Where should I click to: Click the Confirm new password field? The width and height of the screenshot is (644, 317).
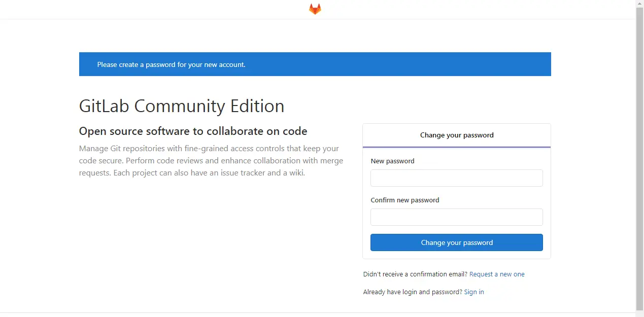pos(456,217)
